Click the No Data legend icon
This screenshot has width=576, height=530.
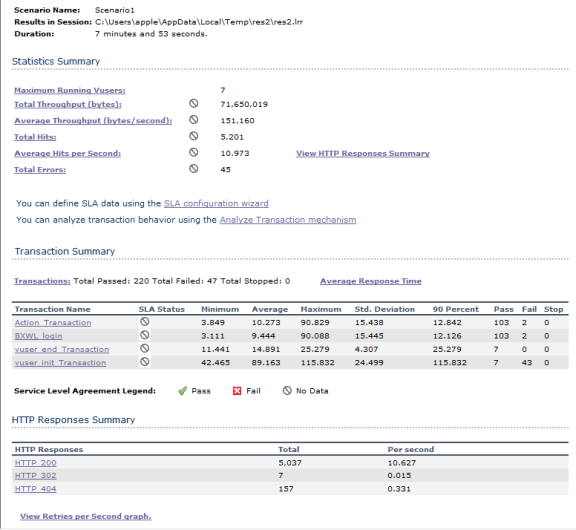click(287, 391)
